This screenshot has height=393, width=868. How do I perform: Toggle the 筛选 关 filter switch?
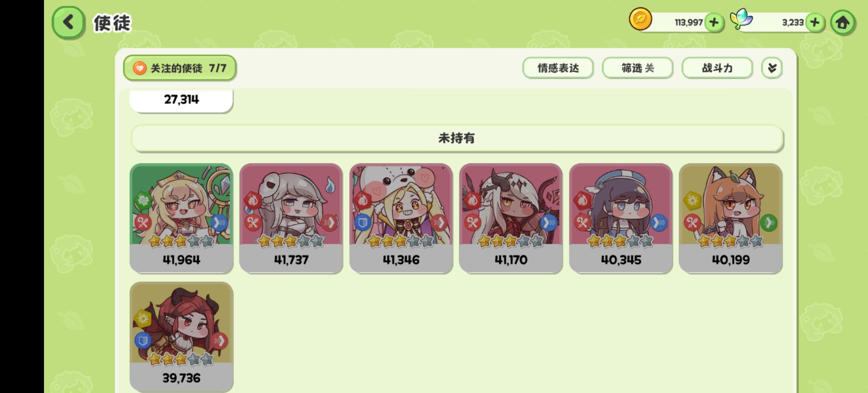(x=637, y=68)
